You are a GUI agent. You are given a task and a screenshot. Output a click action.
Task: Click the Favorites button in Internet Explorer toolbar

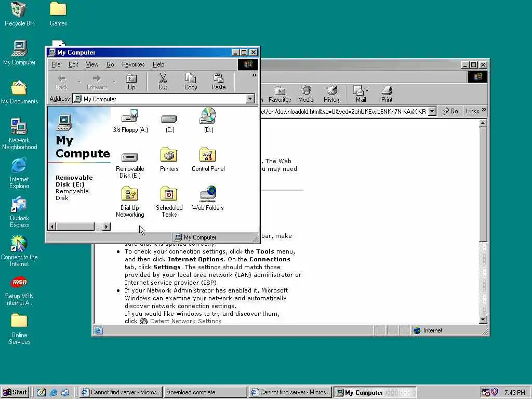coord(280,94)
